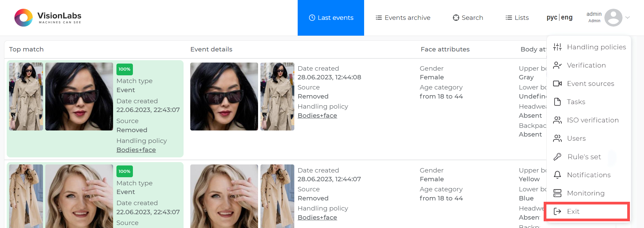The width and height of the screenshot is (644, 228).
Task: Click the Event details column header
Action: [x=211, y=49]
